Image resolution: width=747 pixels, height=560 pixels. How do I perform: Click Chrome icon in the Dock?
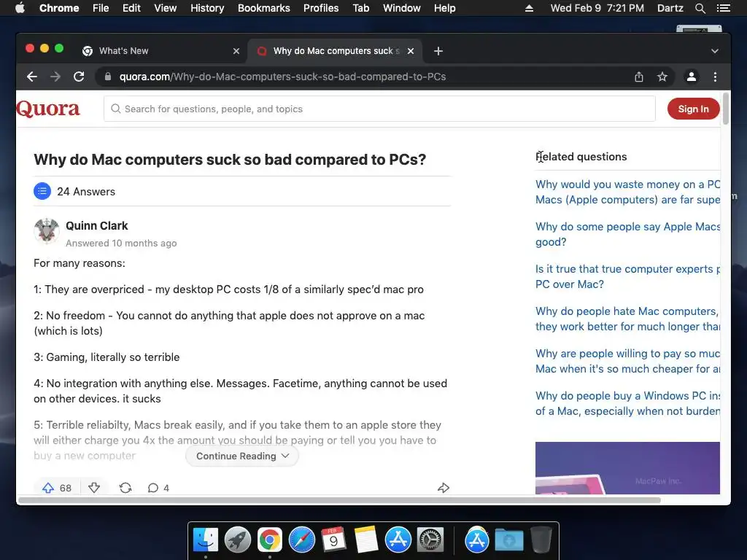click(x=270, y=540)
